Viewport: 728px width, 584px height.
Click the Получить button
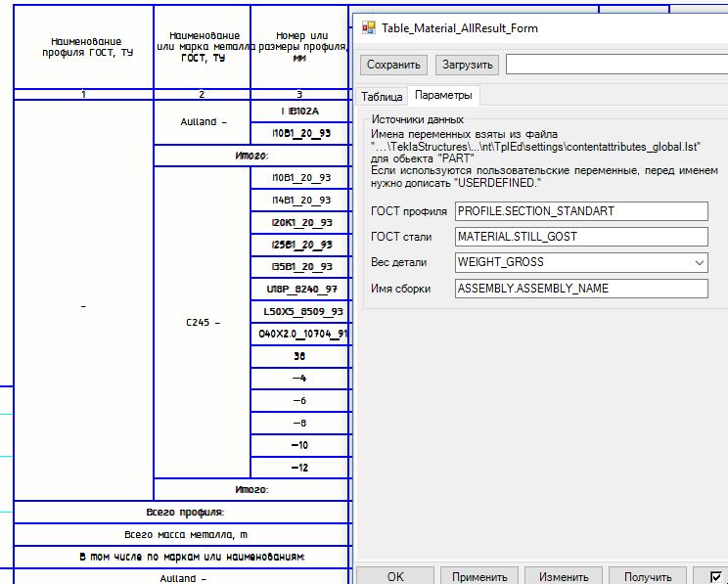pos(648,577)
